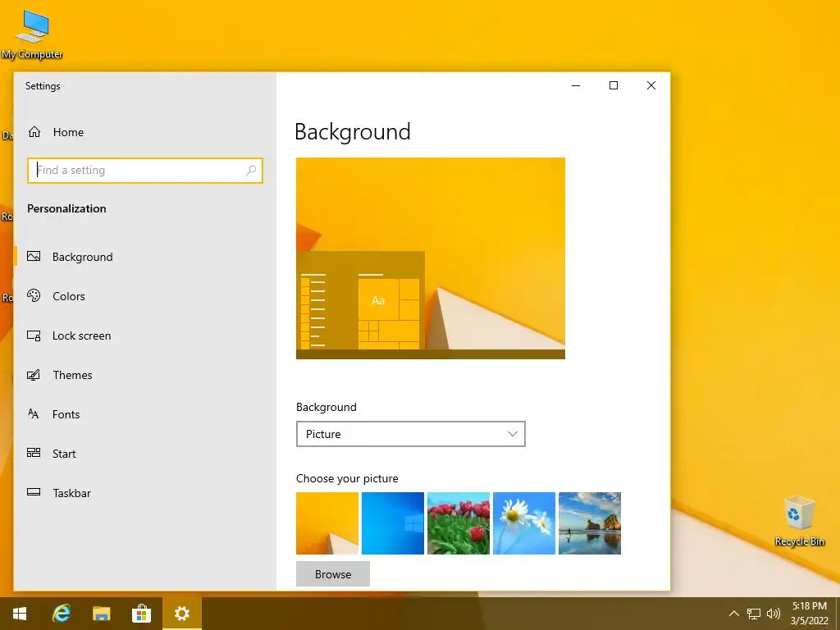Open Microsoft Store from the taskbar
This screenshot has height=630, width=840.
click(x=141, y=614)
